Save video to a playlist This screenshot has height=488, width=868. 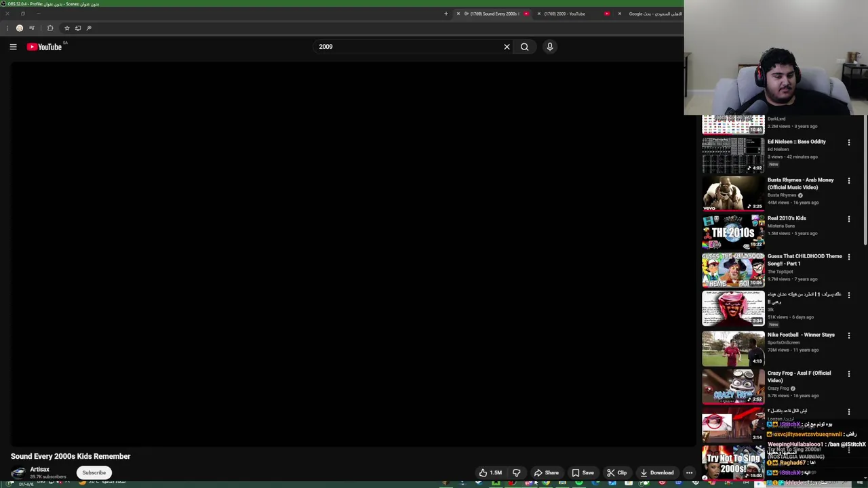tap(583, 472)
